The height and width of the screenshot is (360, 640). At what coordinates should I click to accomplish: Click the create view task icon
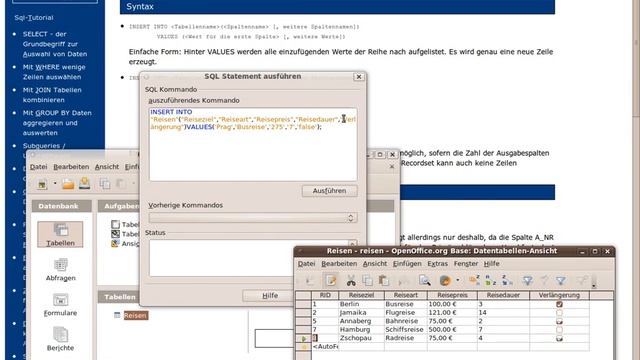[x=116, y=244]
